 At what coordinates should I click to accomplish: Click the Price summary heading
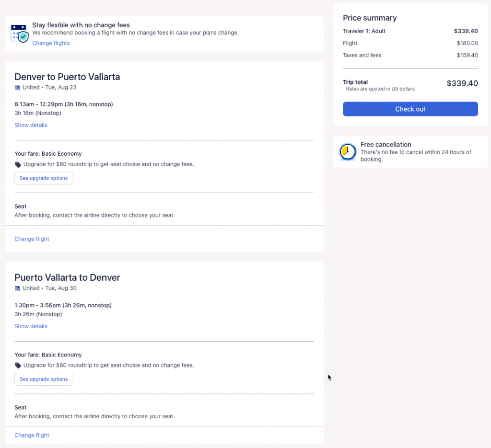pyautogui.click(x=370, y=18)
